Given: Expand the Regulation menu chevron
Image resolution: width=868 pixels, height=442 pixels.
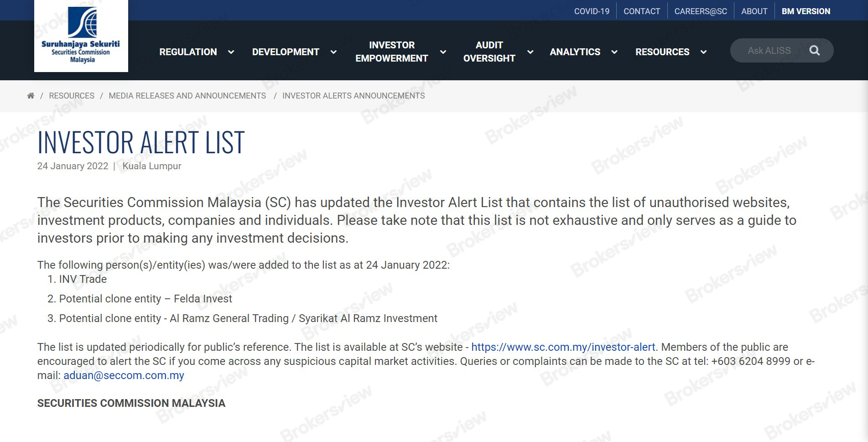Looking at the screenshot, I should (x=231, y=52).
